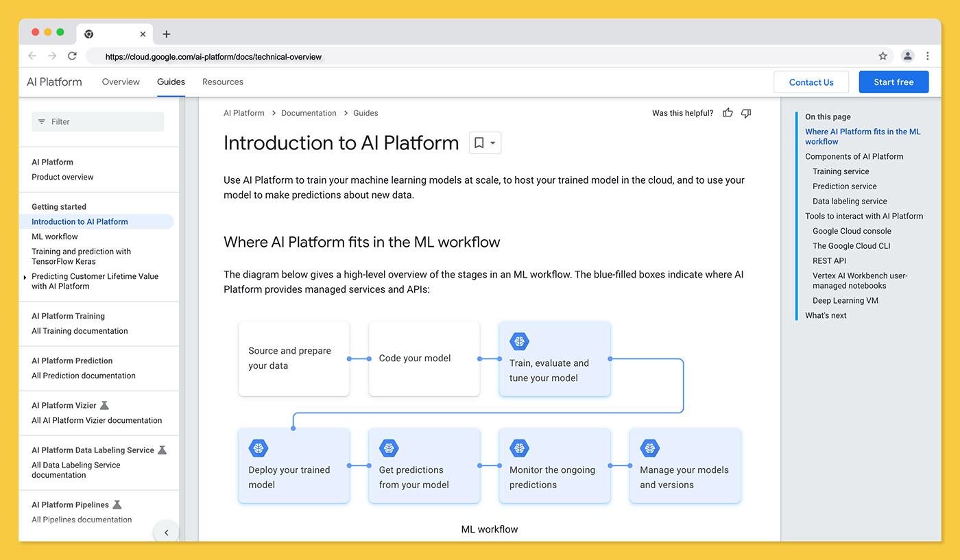Viewport: 960px width, 560px height.
Task: Open the Contact Us page
Action: [x=811, y=82]
